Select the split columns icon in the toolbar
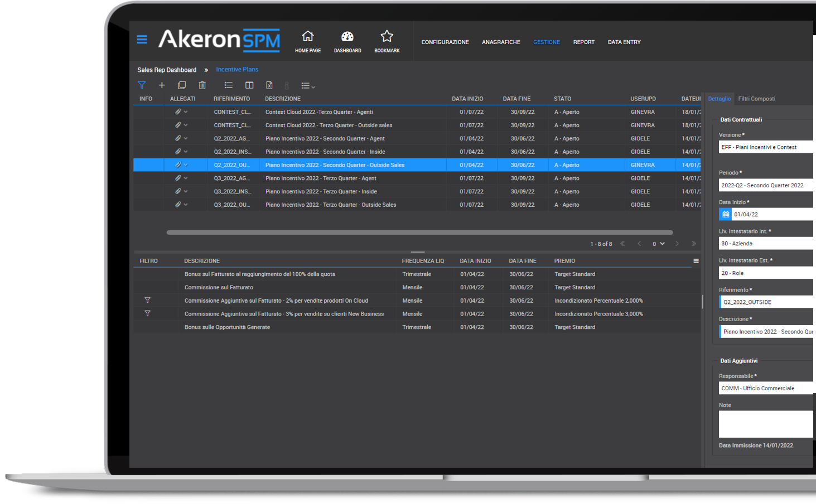816x504 pixels. point(249,85)
